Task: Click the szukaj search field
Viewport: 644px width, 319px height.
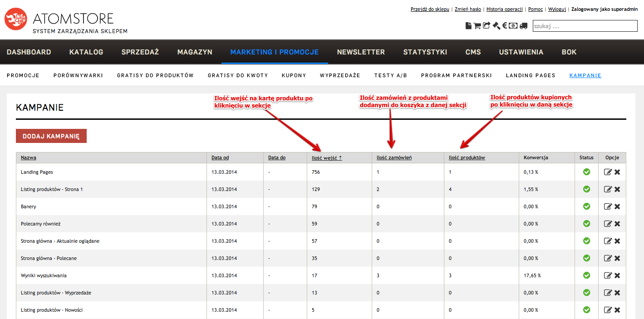Action: pyautogui.click(x=585, y=26)
